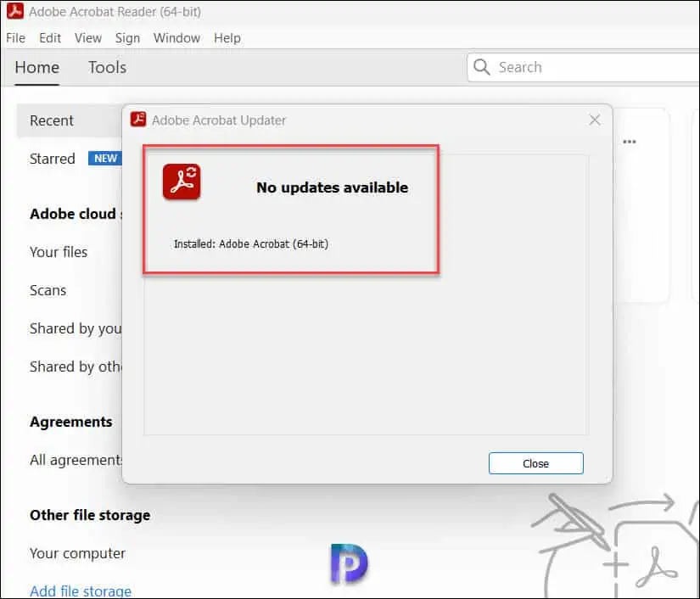Viewport: 700px width, 599px height.
Task: Click the Add file storage link
Action: pos(81,591)
